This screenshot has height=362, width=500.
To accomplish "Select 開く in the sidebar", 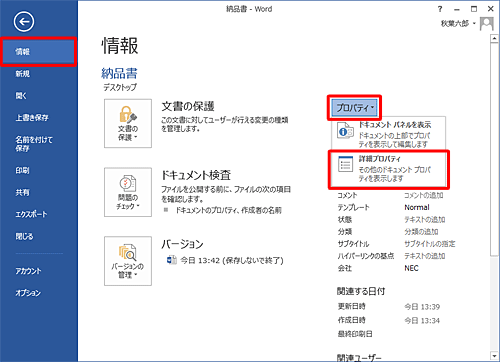I will coord(21,96).
